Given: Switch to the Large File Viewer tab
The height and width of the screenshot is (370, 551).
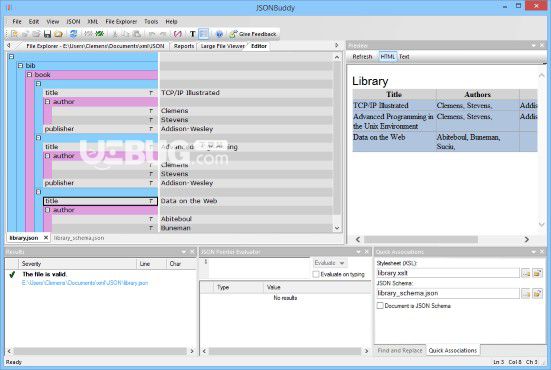Looking at the screenshot, I should (222, 46).
